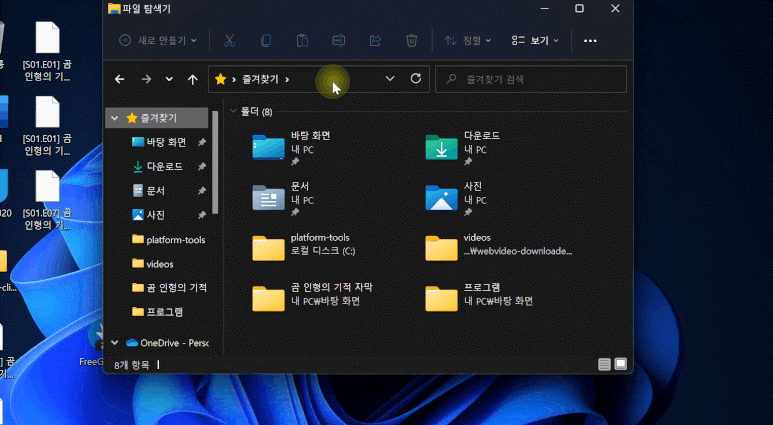Screen dimensions: 773x425
Task: Open the 정렬 (Sort) dropdown
Action: [468, 40]
